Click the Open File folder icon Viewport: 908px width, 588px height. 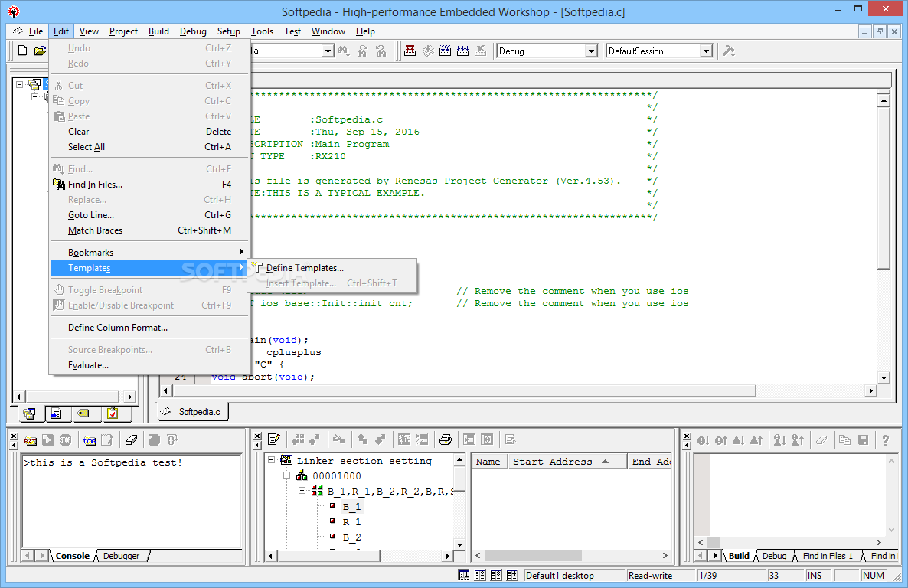click(x=40, y=51)
